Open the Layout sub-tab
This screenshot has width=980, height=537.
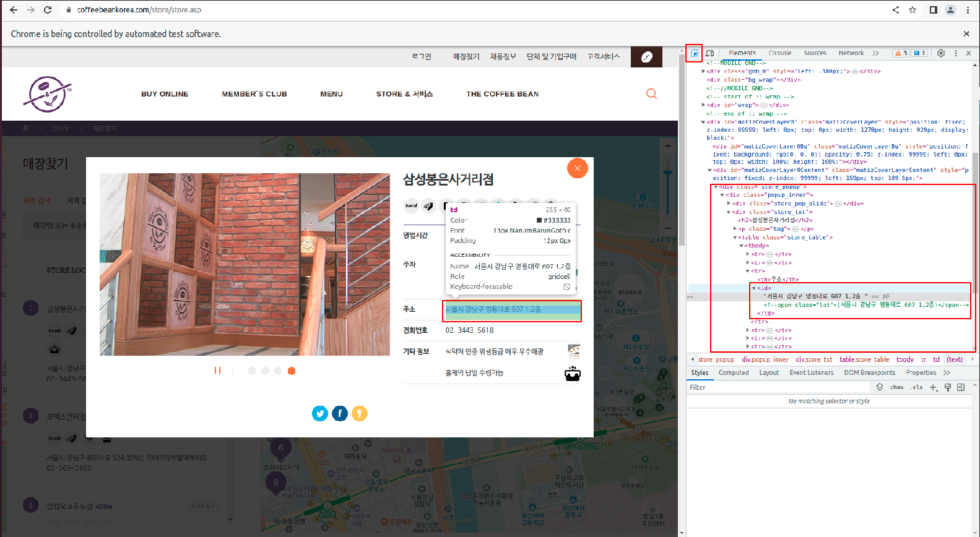pyautogui.click(x=769, y=372)
